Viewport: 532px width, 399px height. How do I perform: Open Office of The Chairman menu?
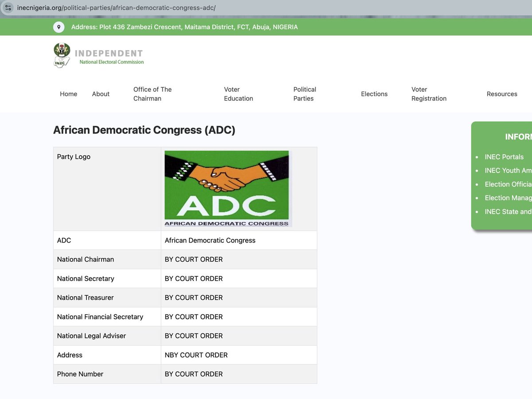coord(153,94)
